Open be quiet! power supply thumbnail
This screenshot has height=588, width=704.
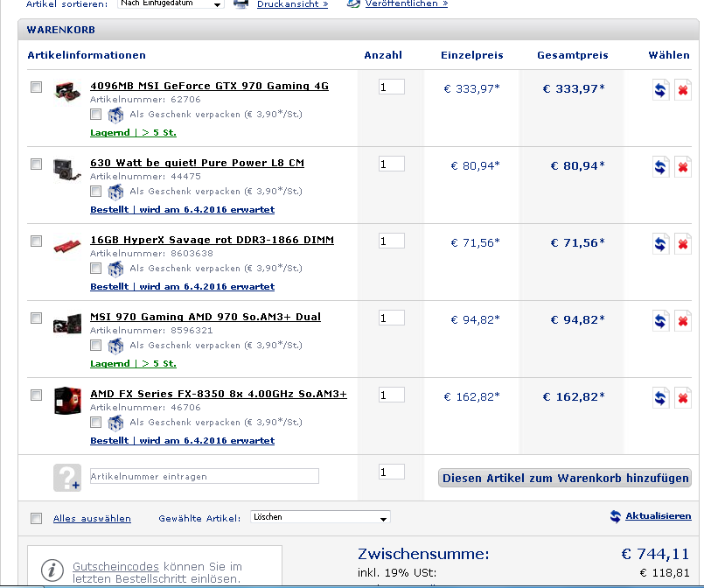pyautogui.click(x=67, y=170)
